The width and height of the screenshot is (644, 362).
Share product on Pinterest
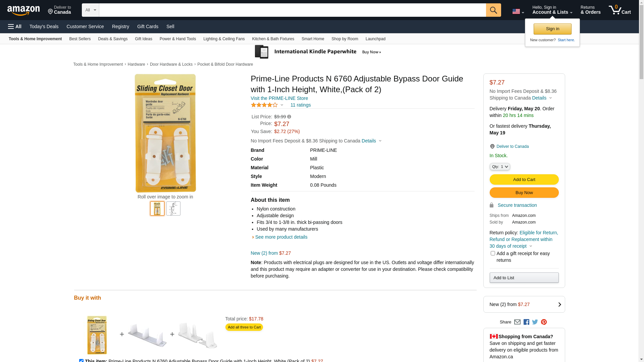pos(544,322)
